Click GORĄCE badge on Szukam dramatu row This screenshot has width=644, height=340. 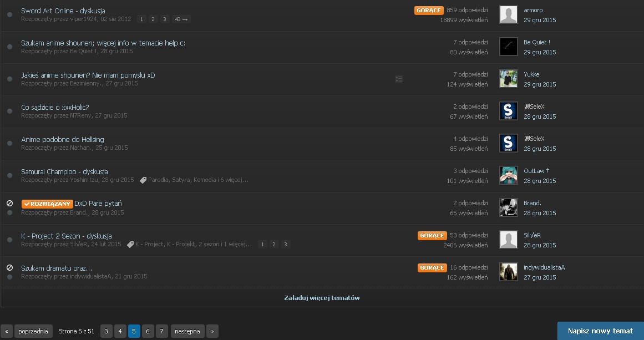click(432, 268)
